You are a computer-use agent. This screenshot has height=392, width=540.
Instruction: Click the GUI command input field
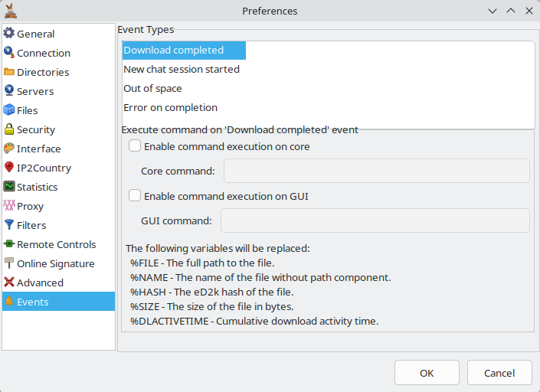pyautogui.click(x=375, y=220)
